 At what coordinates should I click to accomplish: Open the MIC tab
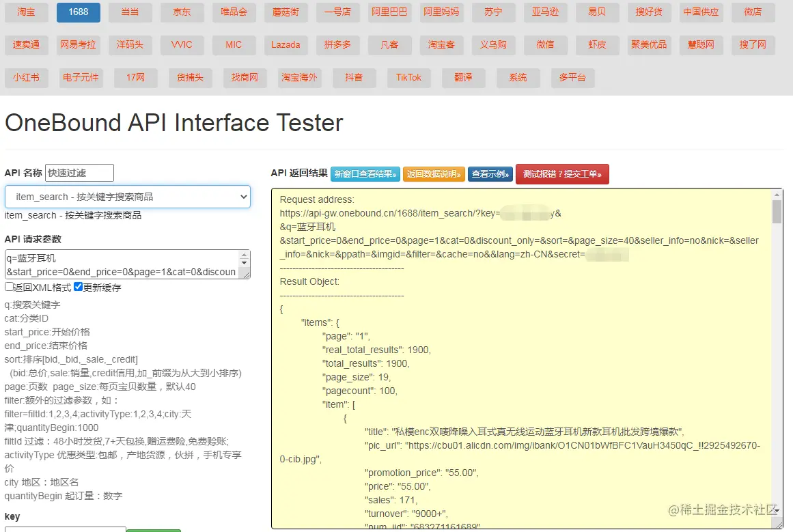click(x=234, y=45)
